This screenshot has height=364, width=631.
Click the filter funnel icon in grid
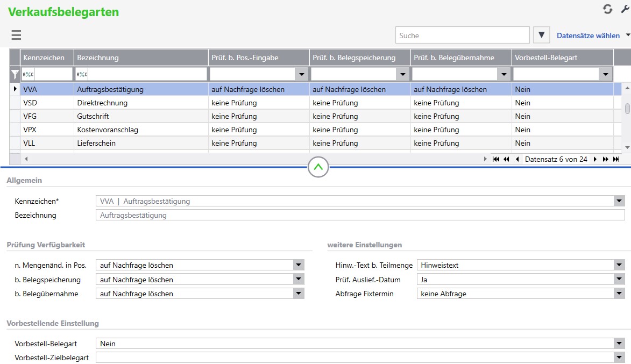15,74
